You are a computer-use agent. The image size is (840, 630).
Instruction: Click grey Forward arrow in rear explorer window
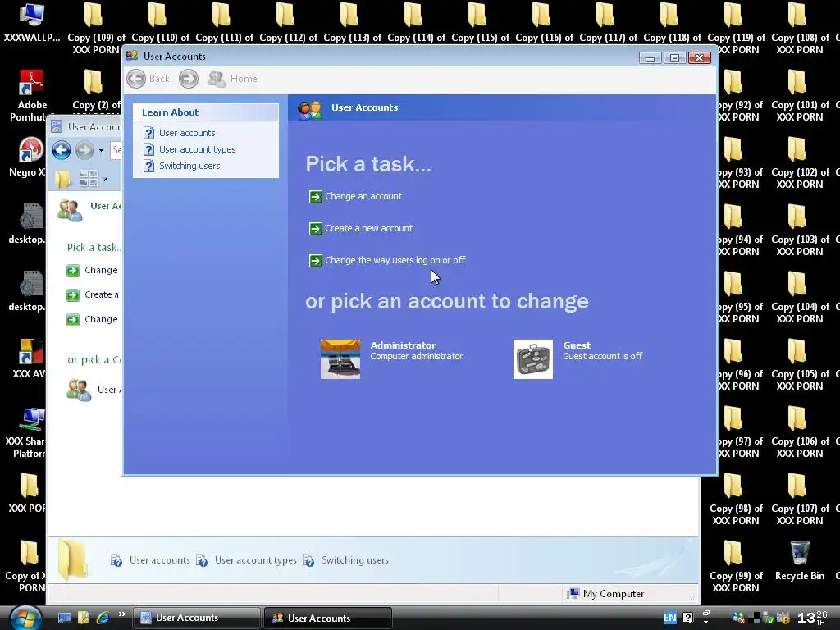tap(84, 150)
